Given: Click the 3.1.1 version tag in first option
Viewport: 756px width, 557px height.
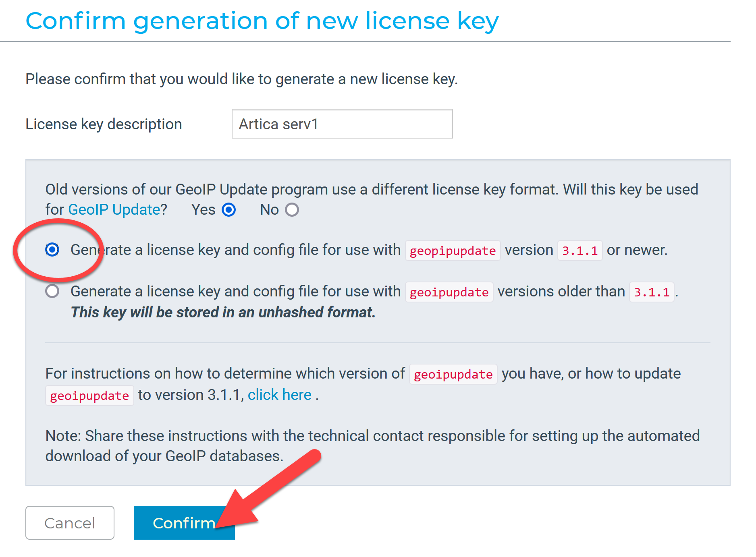Looking at the screenshot, I should tap(579, 251).
